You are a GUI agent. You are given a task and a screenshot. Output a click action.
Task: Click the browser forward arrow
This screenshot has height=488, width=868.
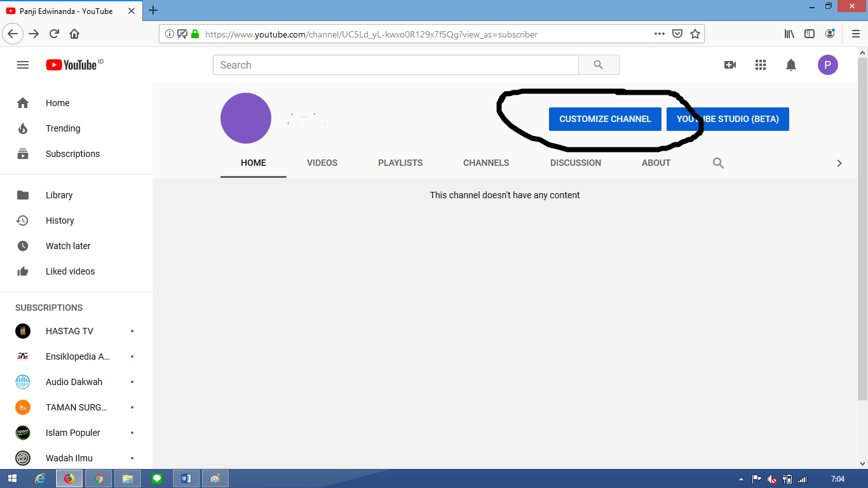tap(34, 34)
